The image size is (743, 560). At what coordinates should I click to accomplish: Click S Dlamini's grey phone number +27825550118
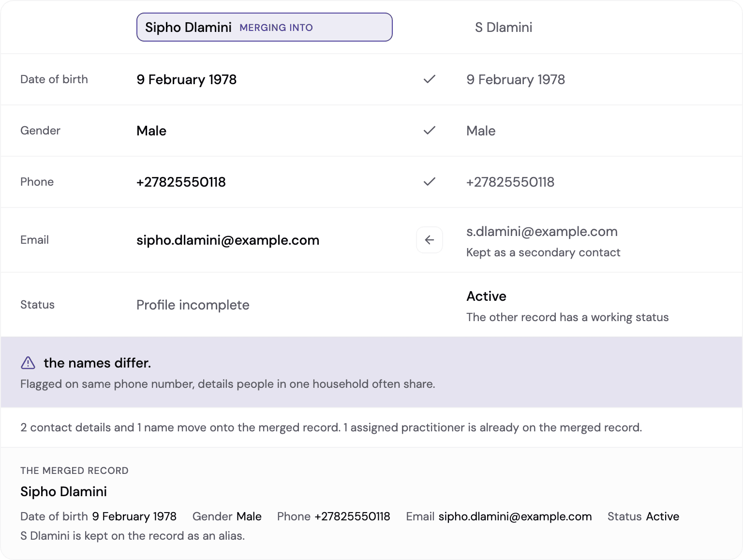(x=510, y=182)
